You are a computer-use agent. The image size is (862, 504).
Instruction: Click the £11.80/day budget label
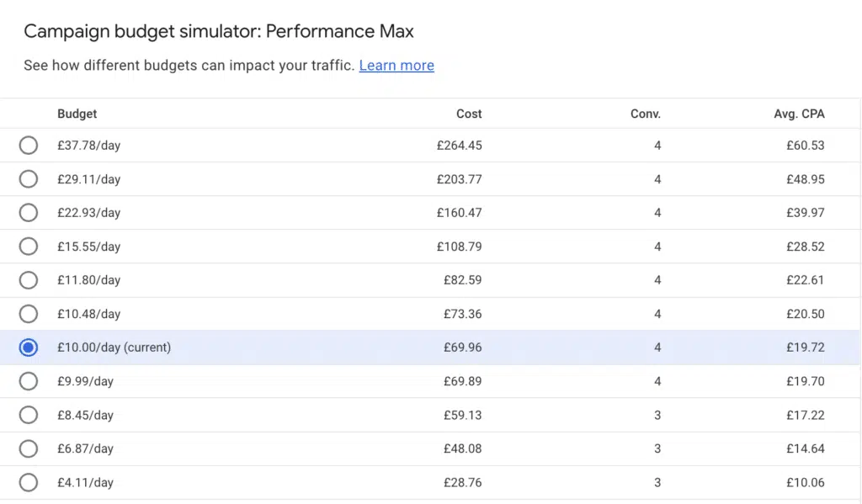point(89,280)
